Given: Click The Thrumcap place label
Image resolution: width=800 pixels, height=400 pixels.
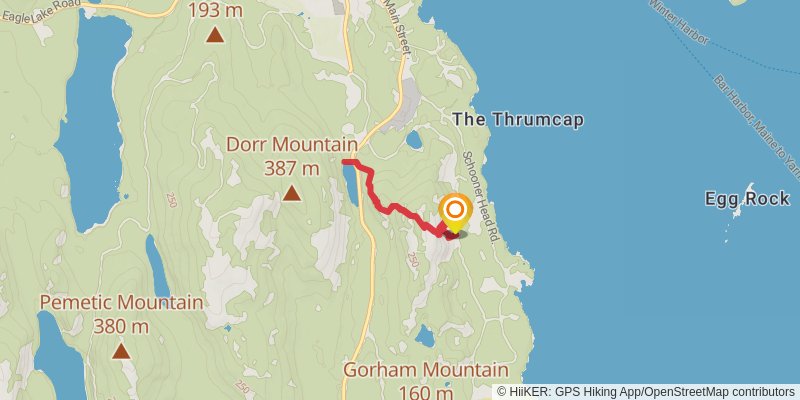Looking at the screenshot, I should [518, 120].
